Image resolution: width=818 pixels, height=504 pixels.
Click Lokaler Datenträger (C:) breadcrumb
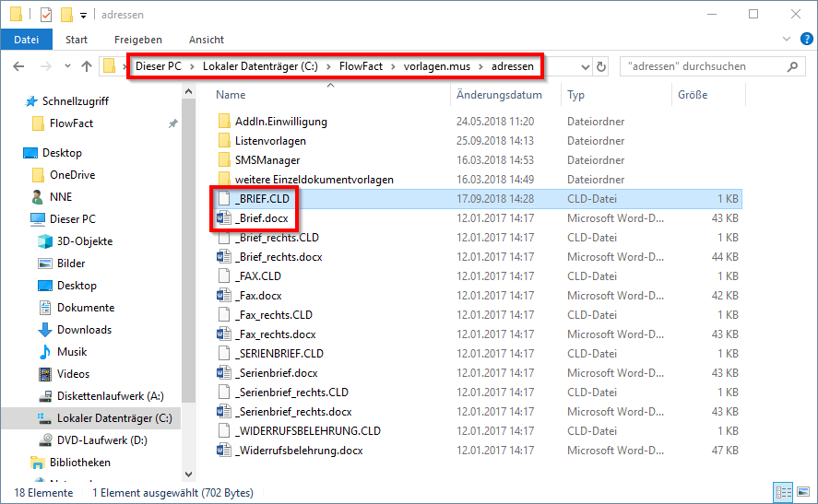click(x=260, y=66)
